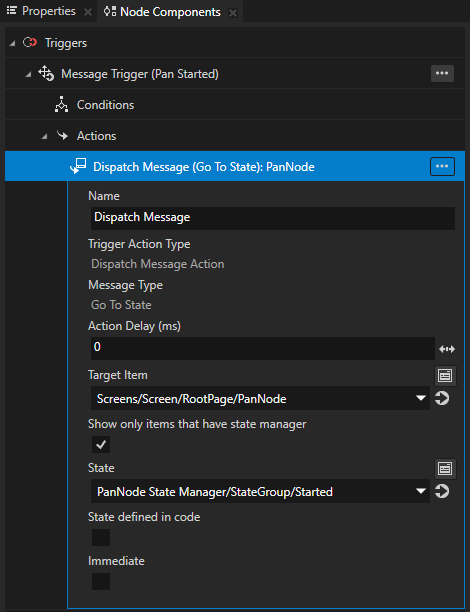Switch to the Properties tab
The image size is (470, 612).
point(48,11)
